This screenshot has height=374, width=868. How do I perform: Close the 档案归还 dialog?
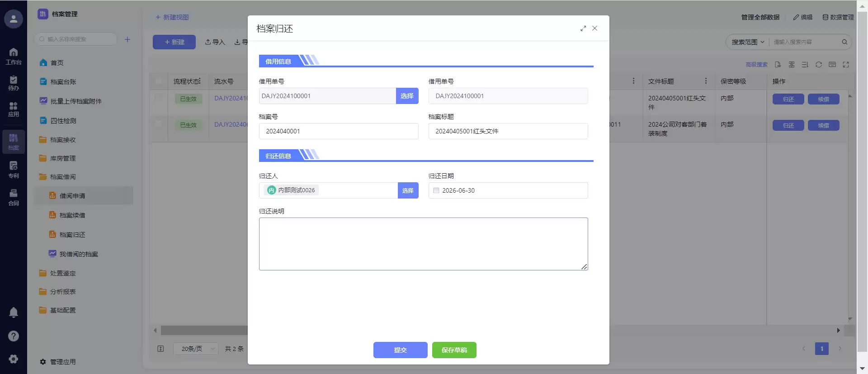coord(595,28)
